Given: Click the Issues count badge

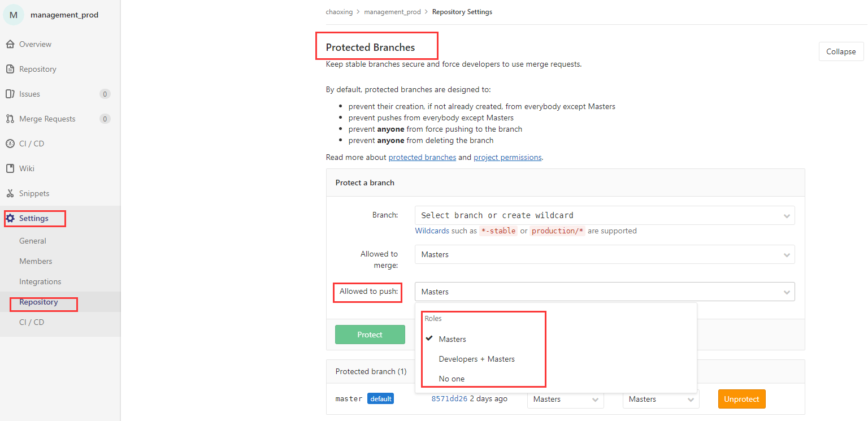Looking at the screenshot, I should tap(105, 94).
